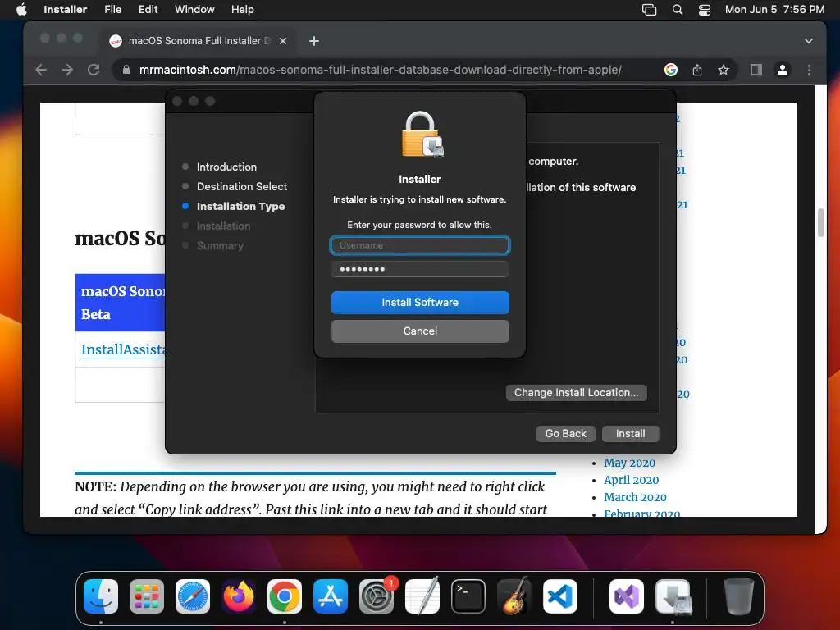The image size is (840, 630).
Task: Toggle Chrome side panel
Action: pos(756,70)
